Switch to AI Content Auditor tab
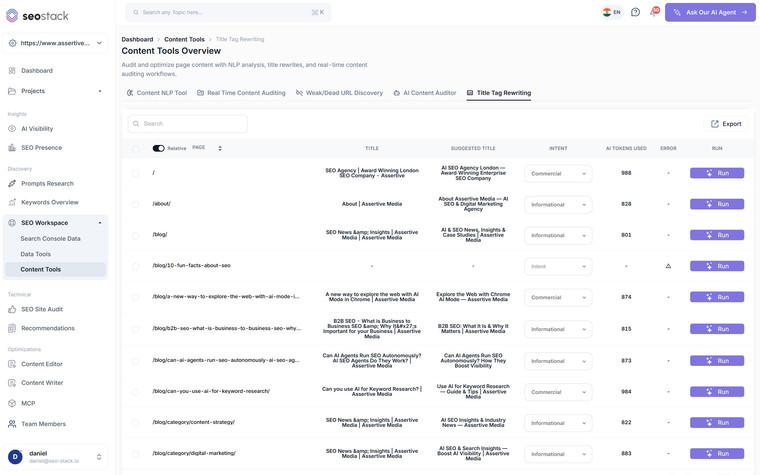This screenshot has height=475, width=760. pos(425,93)
